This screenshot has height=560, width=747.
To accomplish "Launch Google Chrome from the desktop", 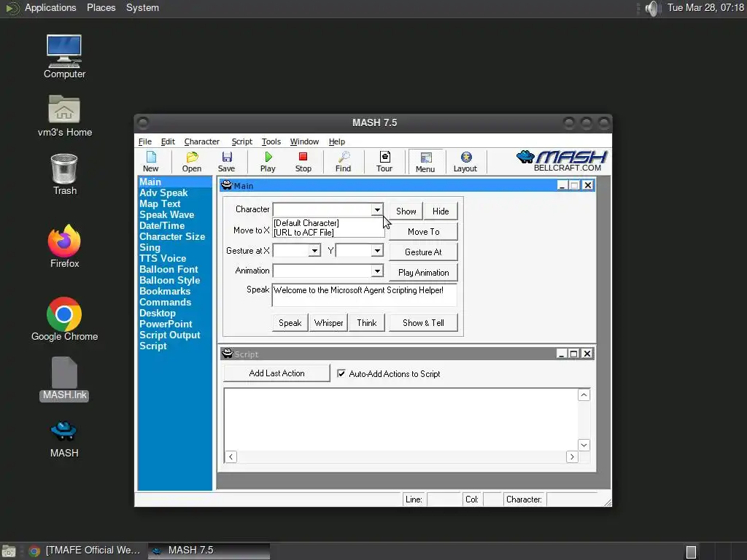I will tap(64, 319).
